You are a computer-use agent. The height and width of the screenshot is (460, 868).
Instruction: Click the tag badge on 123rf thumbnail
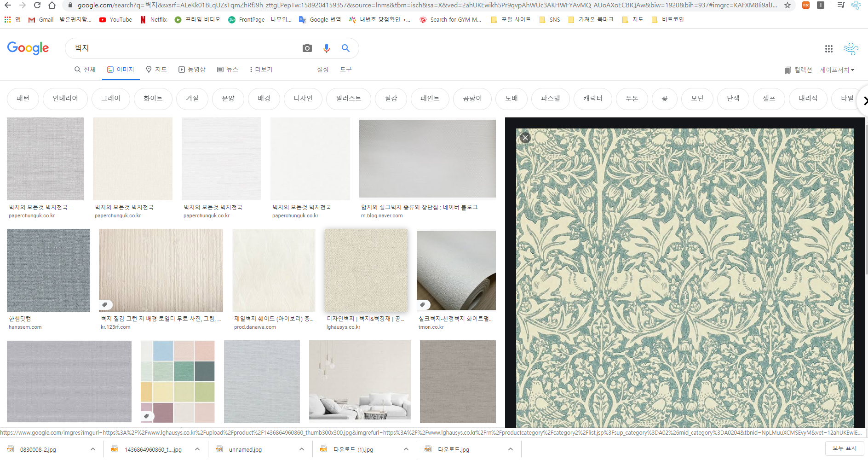(x=105, y=305)
